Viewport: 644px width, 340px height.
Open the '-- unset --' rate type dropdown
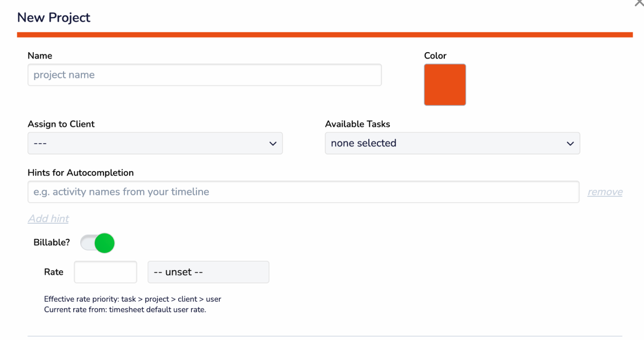pos(208,272)
